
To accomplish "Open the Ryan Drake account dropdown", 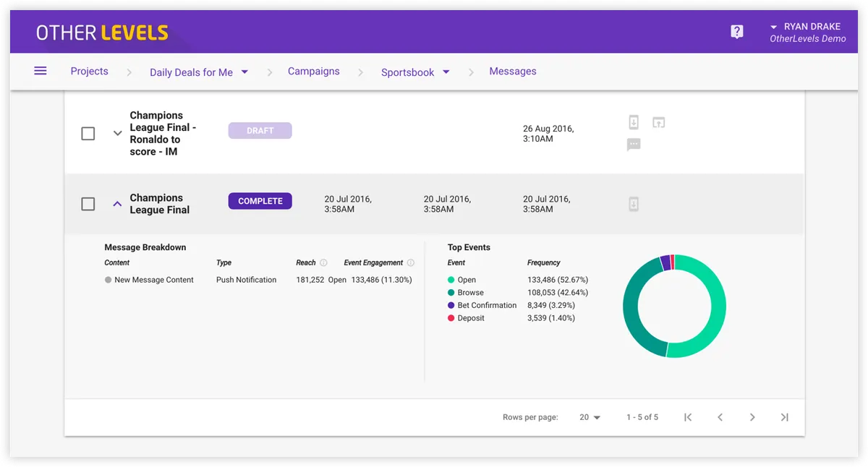I will click(807, 27).
